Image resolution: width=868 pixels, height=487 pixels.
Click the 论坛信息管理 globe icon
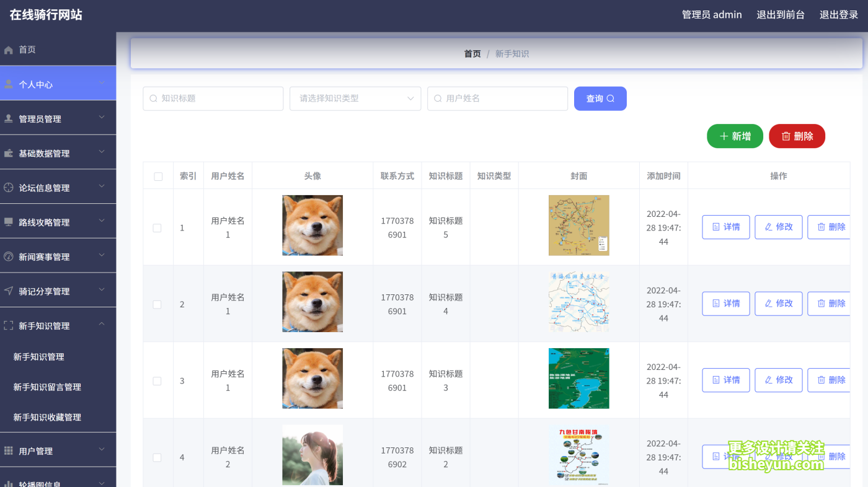click(9, 186)
